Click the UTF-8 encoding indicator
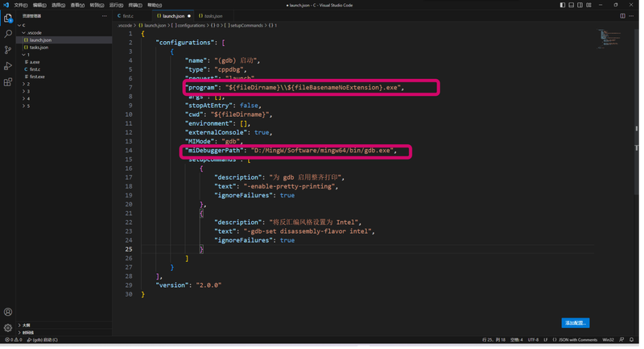Viewport: 644px width, 349px height. pos(533,340)
